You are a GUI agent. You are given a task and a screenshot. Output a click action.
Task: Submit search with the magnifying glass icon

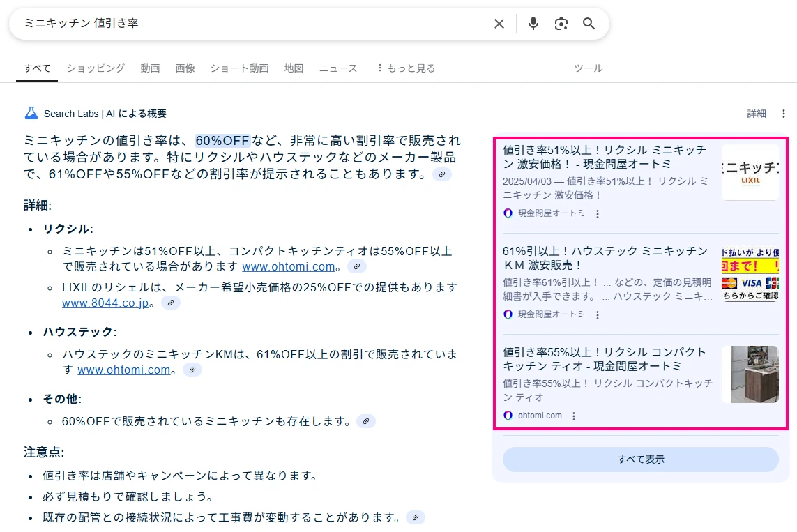589,24
